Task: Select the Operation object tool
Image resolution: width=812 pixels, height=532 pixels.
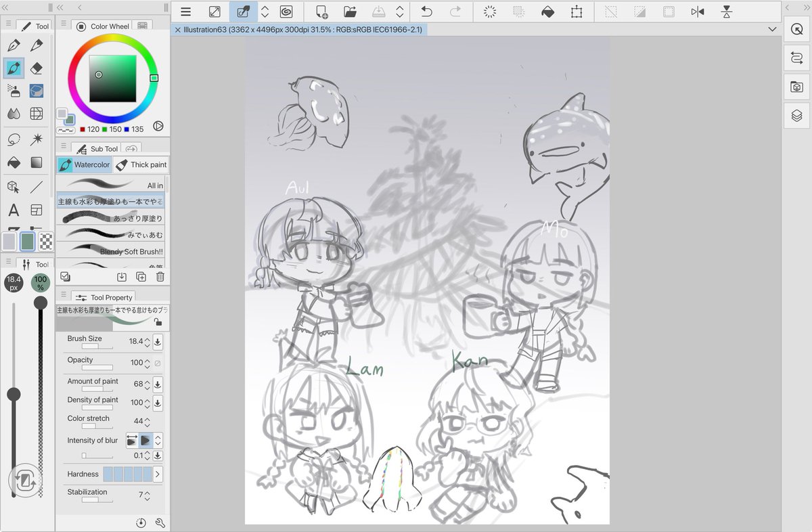Action: click(14, 187)
